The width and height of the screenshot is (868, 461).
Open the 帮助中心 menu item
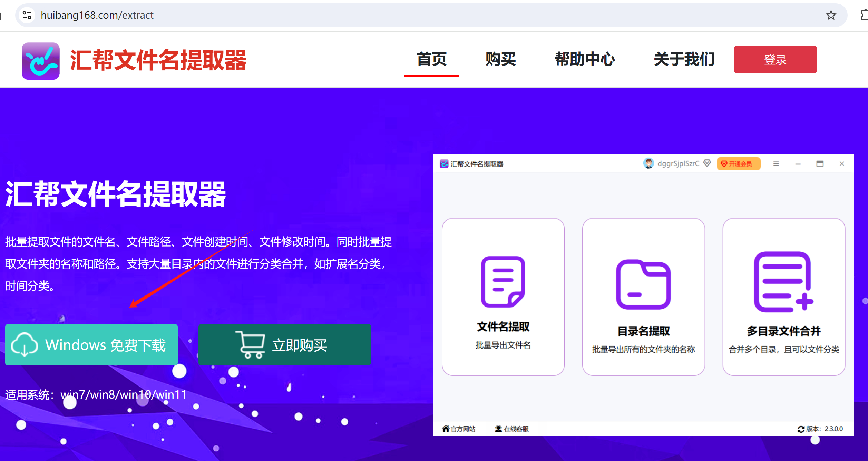[585, 59]
